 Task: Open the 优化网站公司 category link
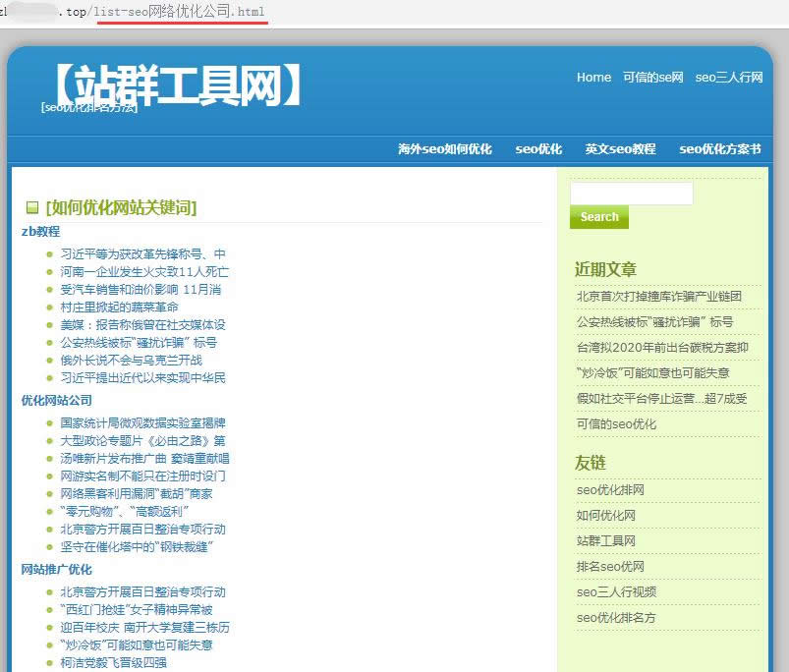[x=56, y=401]
